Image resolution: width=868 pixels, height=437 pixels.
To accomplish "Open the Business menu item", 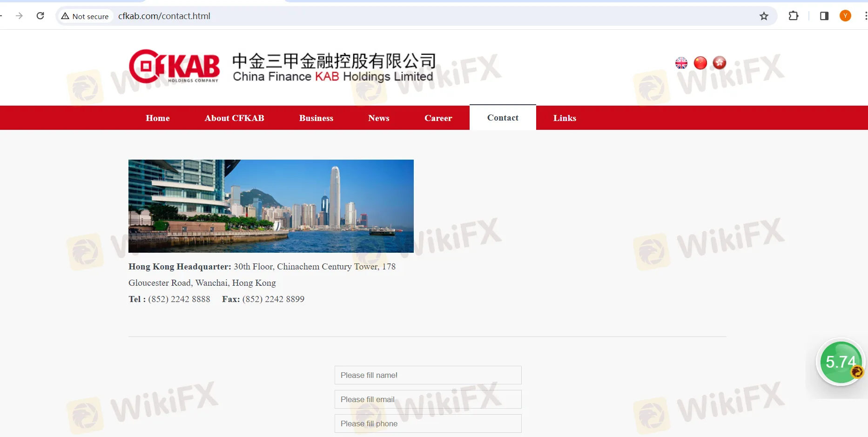I will point(316,118).
